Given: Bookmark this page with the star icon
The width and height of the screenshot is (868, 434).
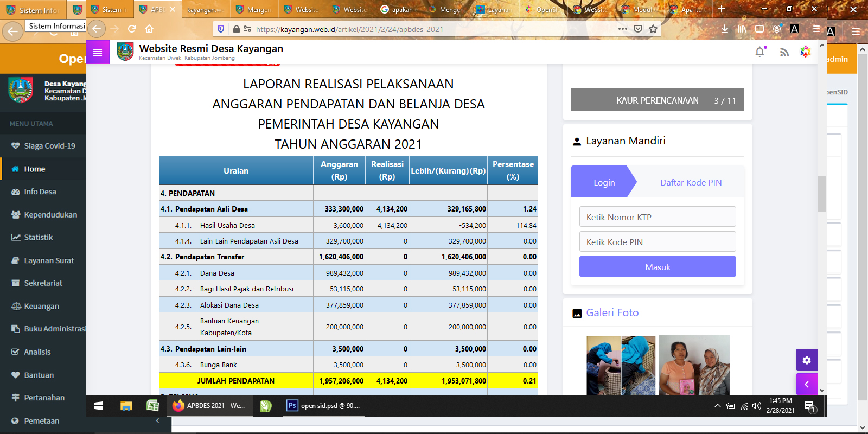Looking at the screenshot, I should pos(653,29).
